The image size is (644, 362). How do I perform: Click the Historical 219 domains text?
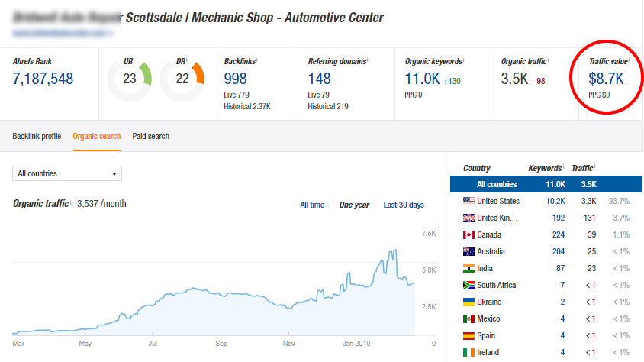coord(328,106)
